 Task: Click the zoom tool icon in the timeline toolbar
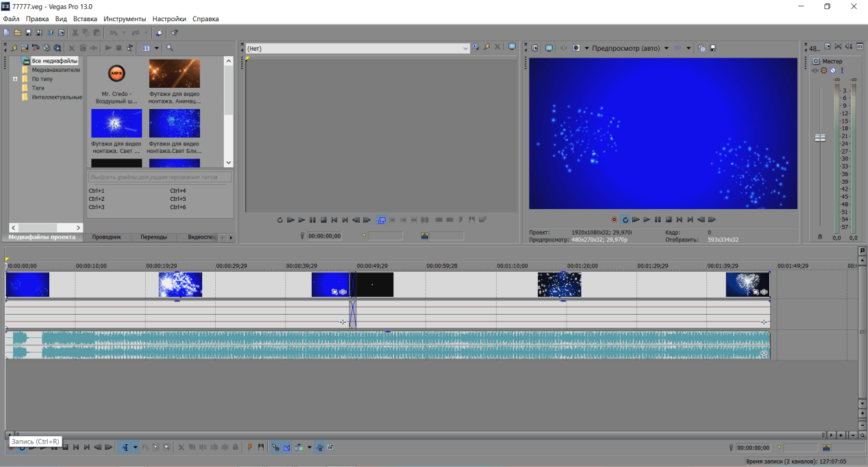pos(166,447)
